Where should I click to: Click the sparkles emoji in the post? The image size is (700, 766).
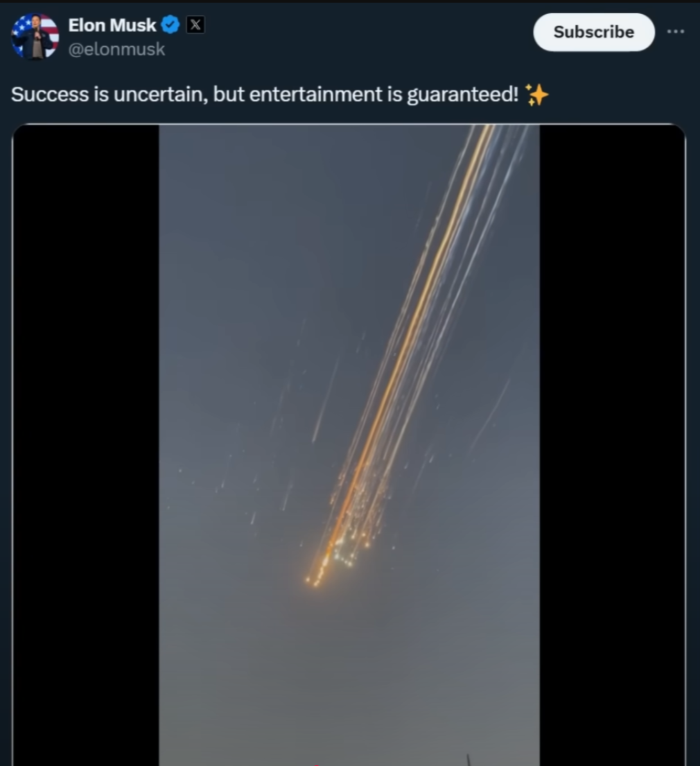pos(536,94)
